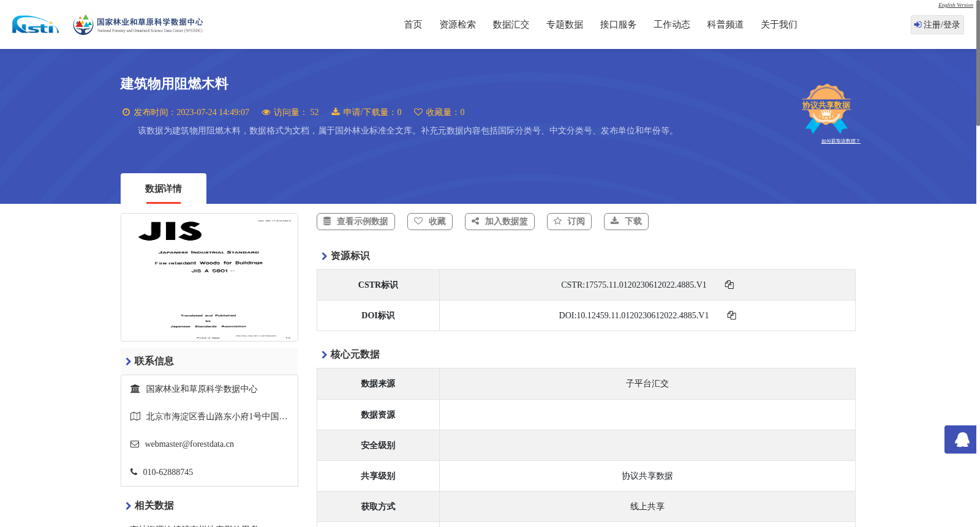Viewport: 980px width, 527px height.
Task: Click the 数据来源 row label
Action: tap(378, 384)
